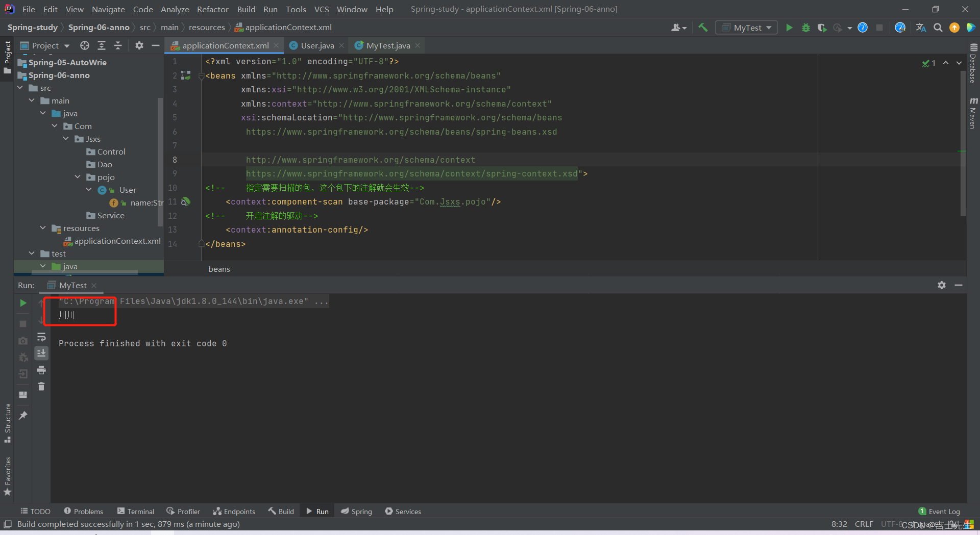980x535 pixels.
Task: Rerun MyTest in Run panel
Action: 23,303
